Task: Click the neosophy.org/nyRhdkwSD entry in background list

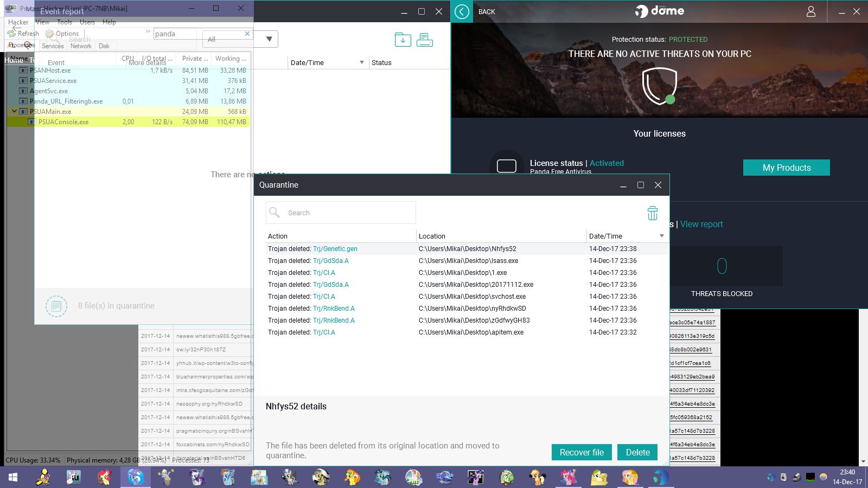Action: [x=209, y=404]
